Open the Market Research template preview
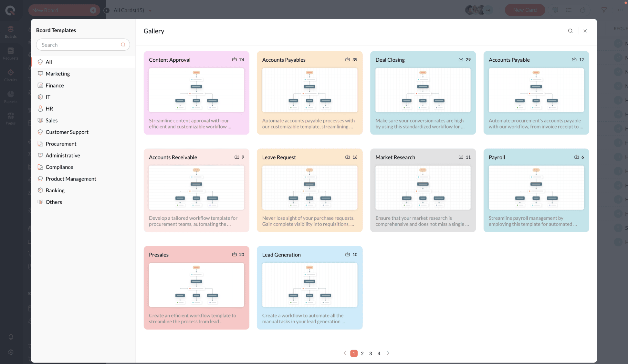 [x=423, y=188]
